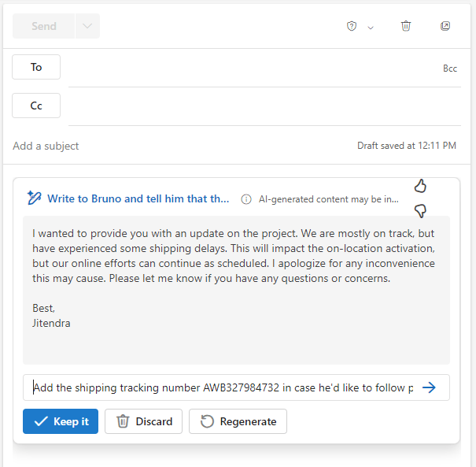Click the thumbs down feedback icon
This screenshot has height=467, width=476.
[420, 211]
